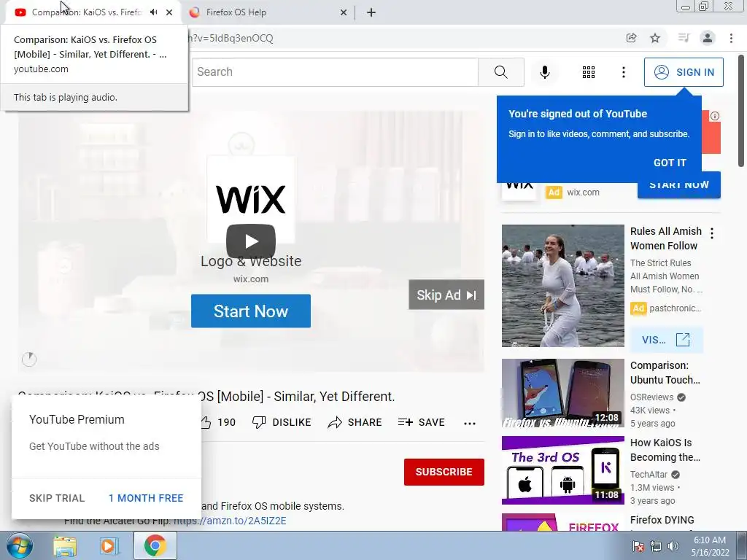The width and height of the screenshot is (747, 560).
Task: Open the volume speaker tray icon
Action: click(673, 546)
